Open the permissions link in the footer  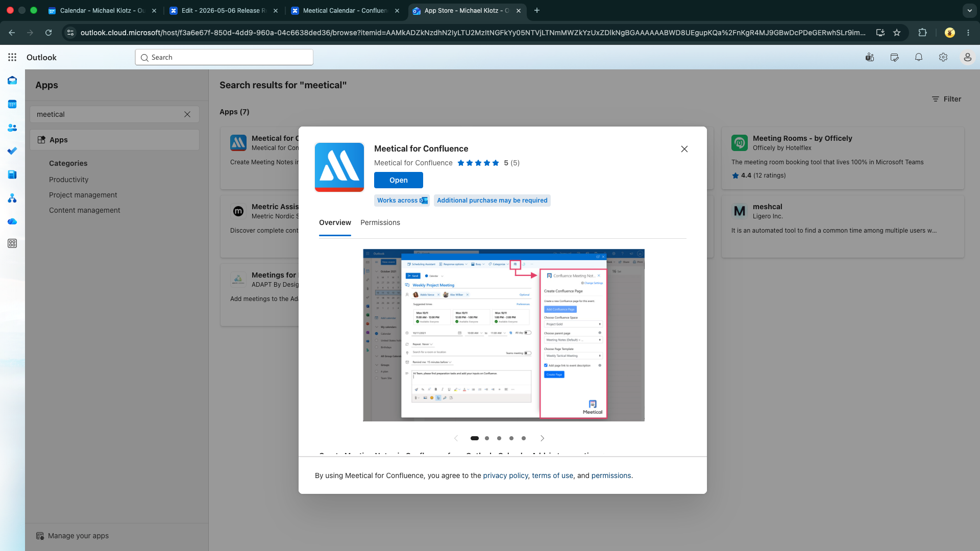click(611, 475)
